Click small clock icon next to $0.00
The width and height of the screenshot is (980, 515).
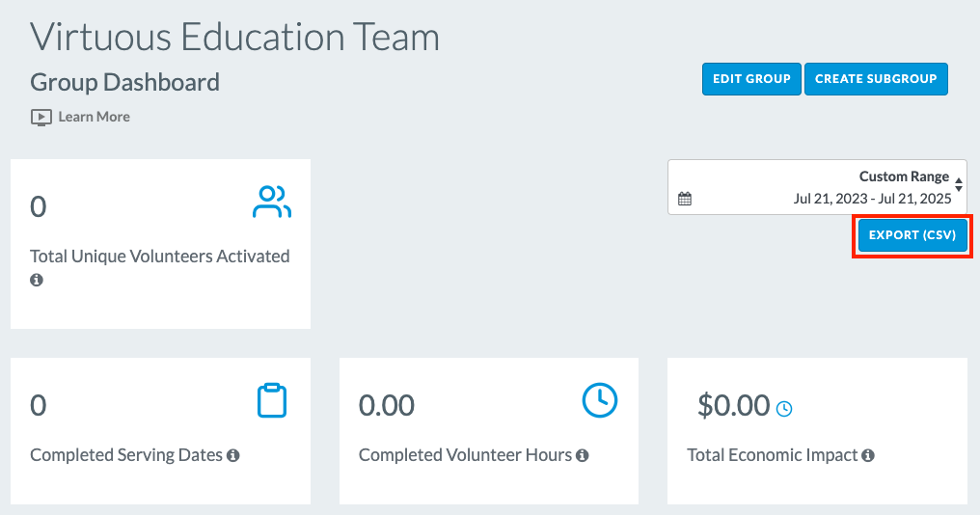click(784, 409)
